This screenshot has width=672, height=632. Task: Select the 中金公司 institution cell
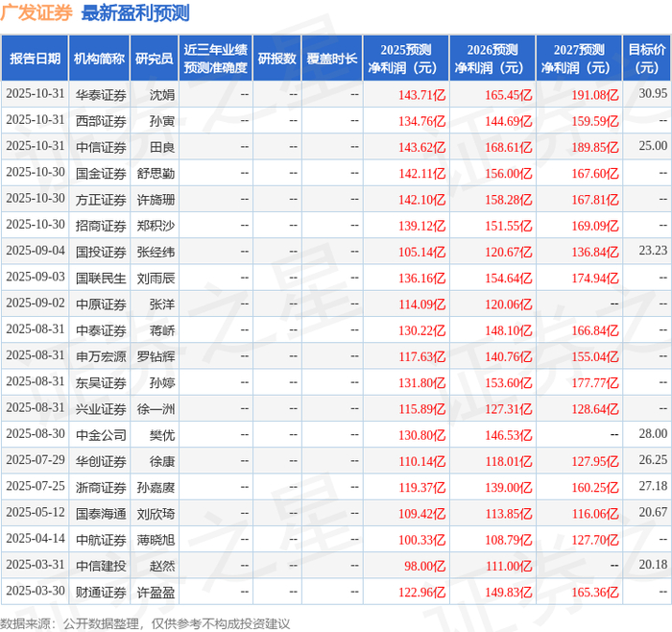(101, 435)
